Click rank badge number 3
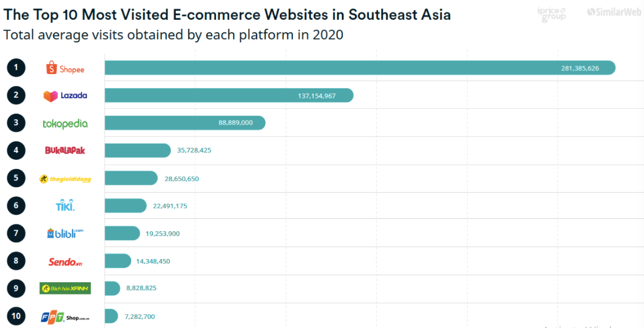 16,123
